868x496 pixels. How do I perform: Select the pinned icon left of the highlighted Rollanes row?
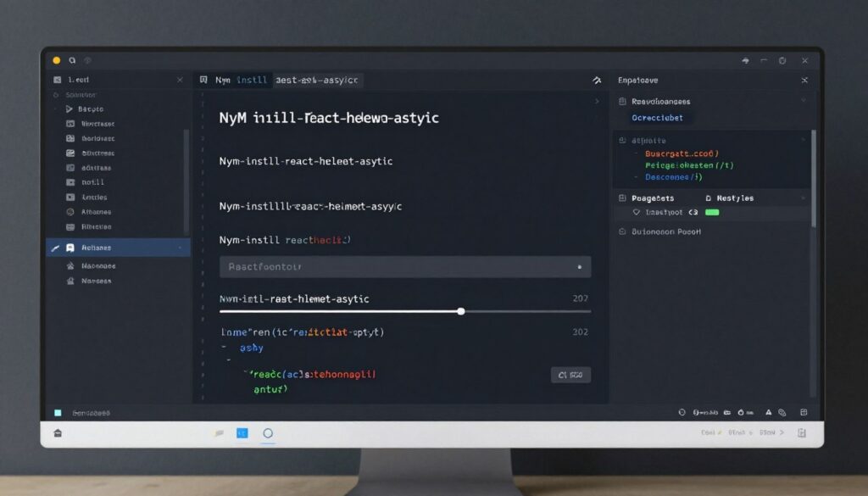[55, 248]
